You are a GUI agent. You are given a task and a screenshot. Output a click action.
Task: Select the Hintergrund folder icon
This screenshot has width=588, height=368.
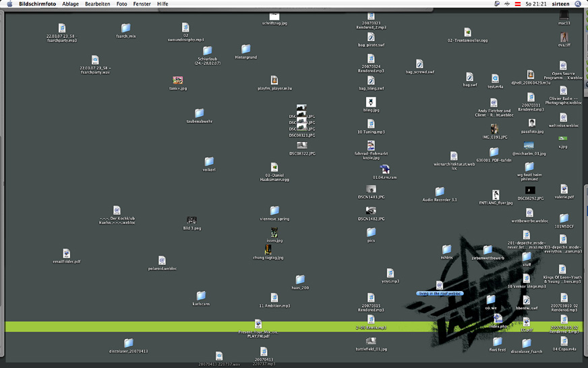[x=246, y=49]
